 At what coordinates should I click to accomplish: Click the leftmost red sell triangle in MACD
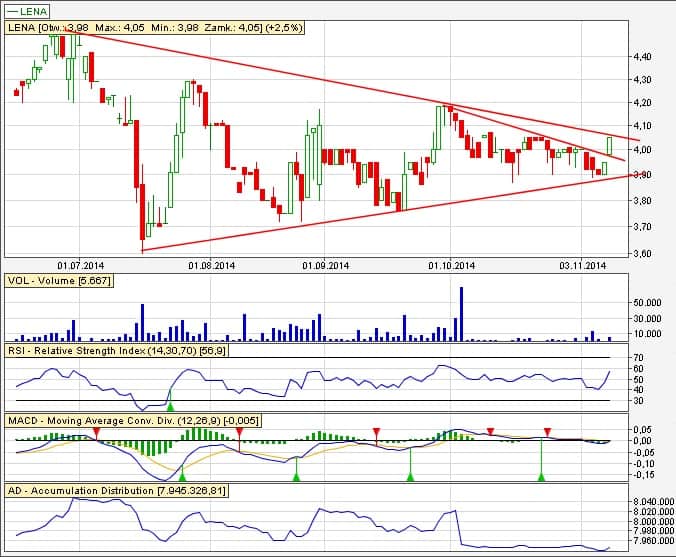tap(96, 430)
